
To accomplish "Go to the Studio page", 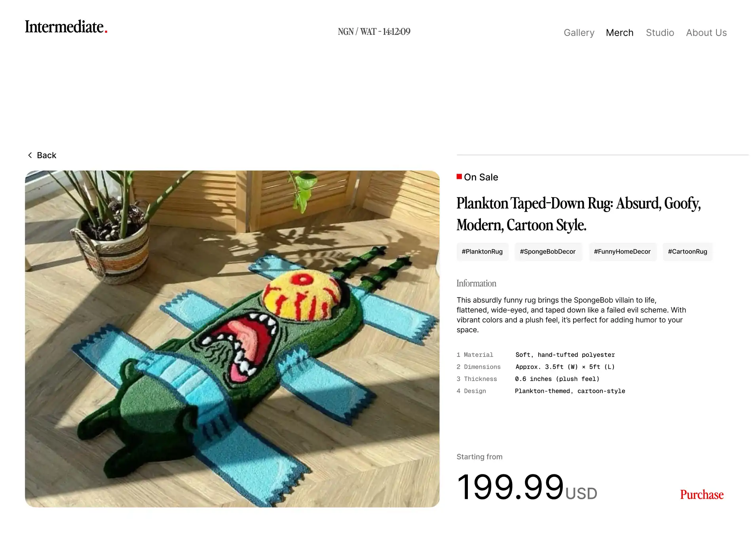I will (659, 33).
